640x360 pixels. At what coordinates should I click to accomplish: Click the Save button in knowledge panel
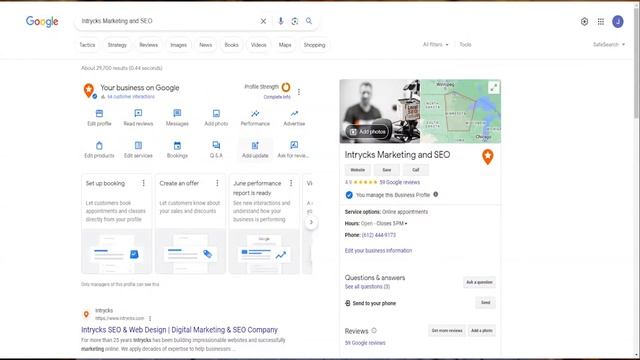click(387, 170)
